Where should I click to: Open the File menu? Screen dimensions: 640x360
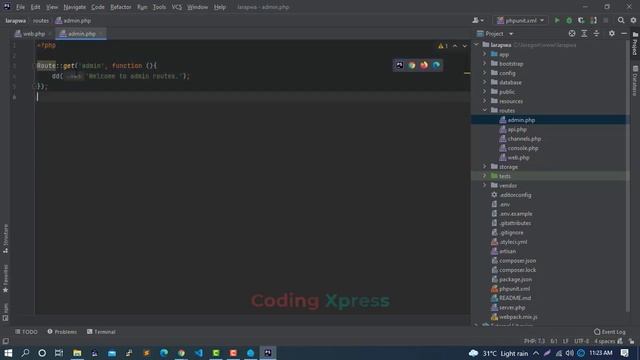(x=20, y=7)
